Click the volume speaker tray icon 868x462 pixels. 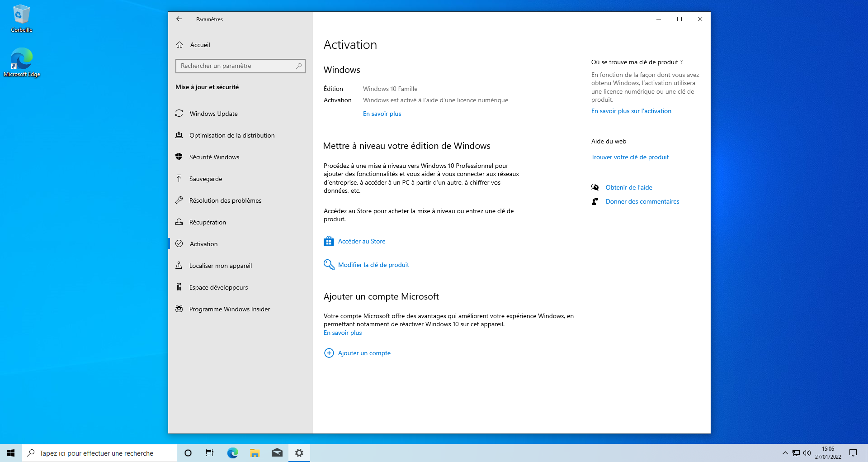tap(807, 453)
